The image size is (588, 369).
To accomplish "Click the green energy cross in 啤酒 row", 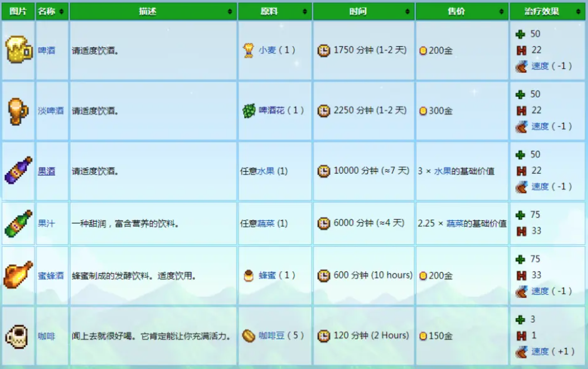I will (520, 34).
